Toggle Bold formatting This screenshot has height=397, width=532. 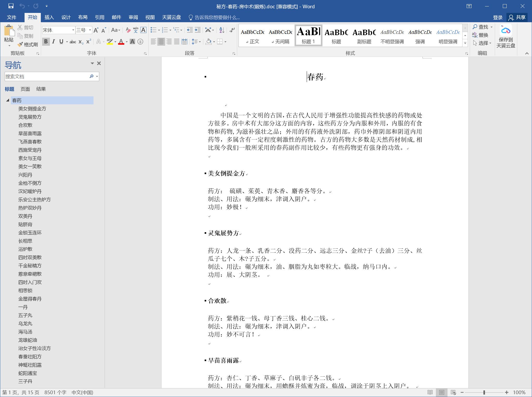tap(46, 42)
